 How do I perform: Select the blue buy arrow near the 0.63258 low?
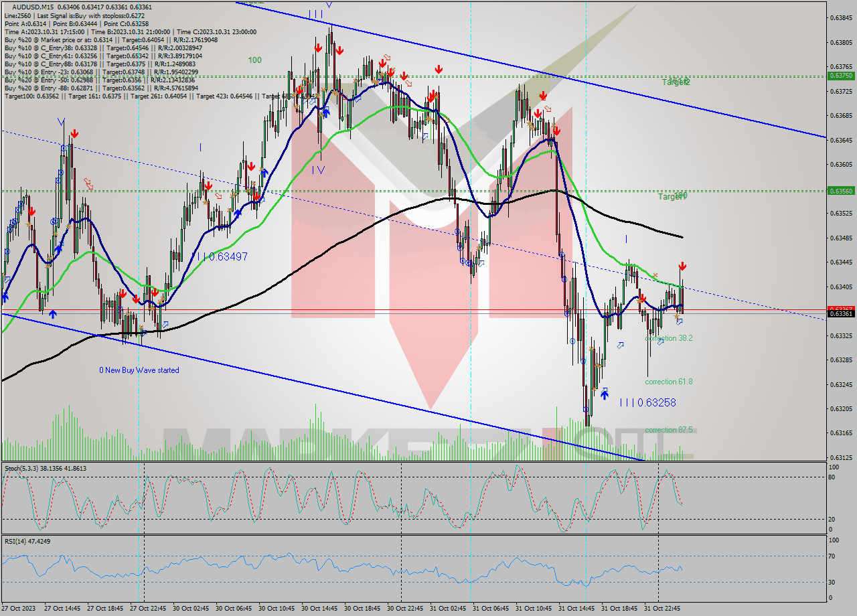[605, 394]
